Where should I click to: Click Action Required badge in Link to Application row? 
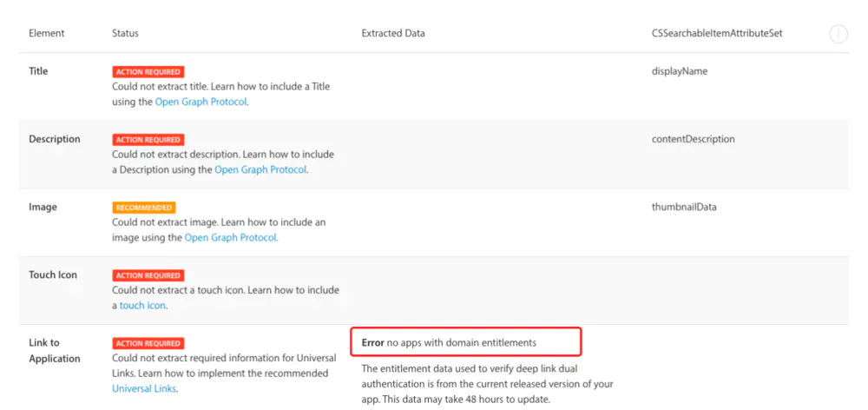click(x=148, y=343)
